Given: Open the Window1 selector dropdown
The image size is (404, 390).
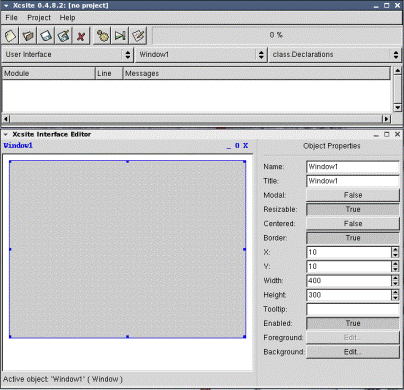Looking at the screenshot, I should (201, 55).
